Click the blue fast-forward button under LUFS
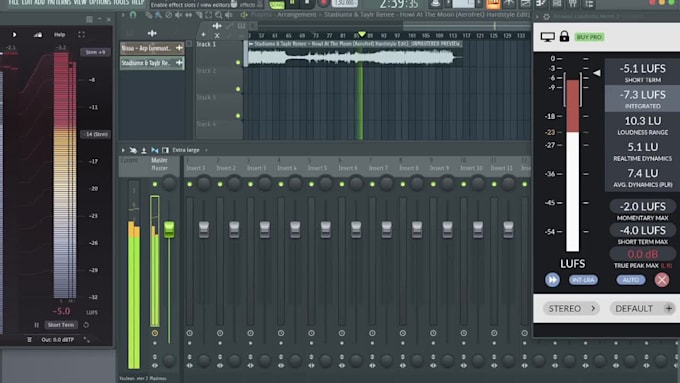The width and height of the screenshot is (680, 383). [x=552, y=280]
